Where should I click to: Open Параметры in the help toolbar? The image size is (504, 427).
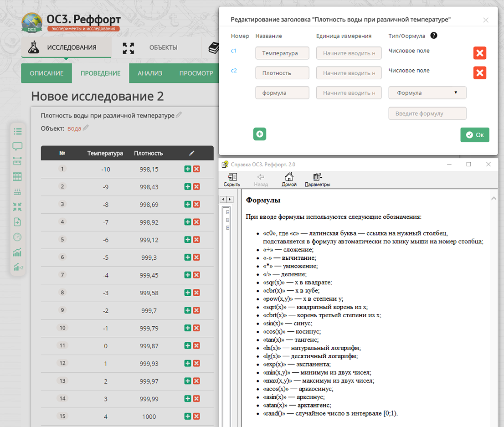click(318, 179)
